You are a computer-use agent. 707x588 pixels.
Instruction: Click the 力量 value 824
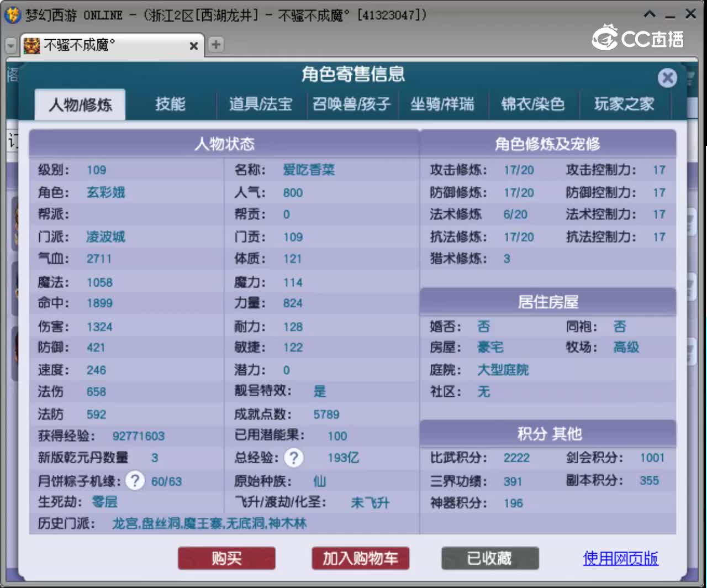coord(293,303)
